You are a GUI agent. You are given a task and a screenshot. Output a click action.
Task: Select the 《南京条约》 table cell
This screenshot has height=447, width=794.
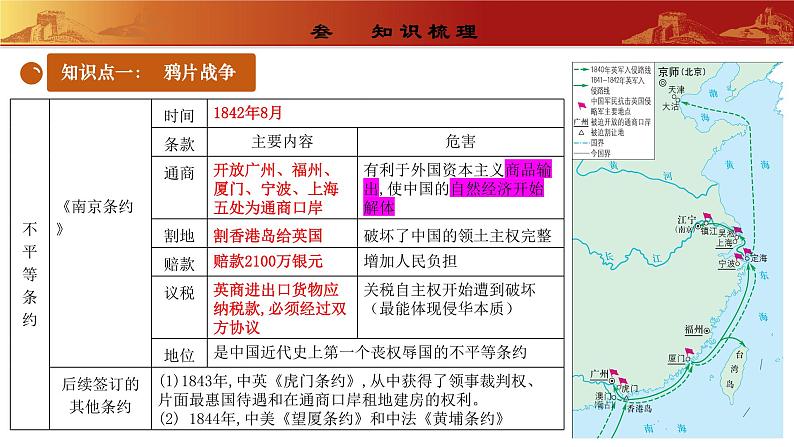[100, 233]
